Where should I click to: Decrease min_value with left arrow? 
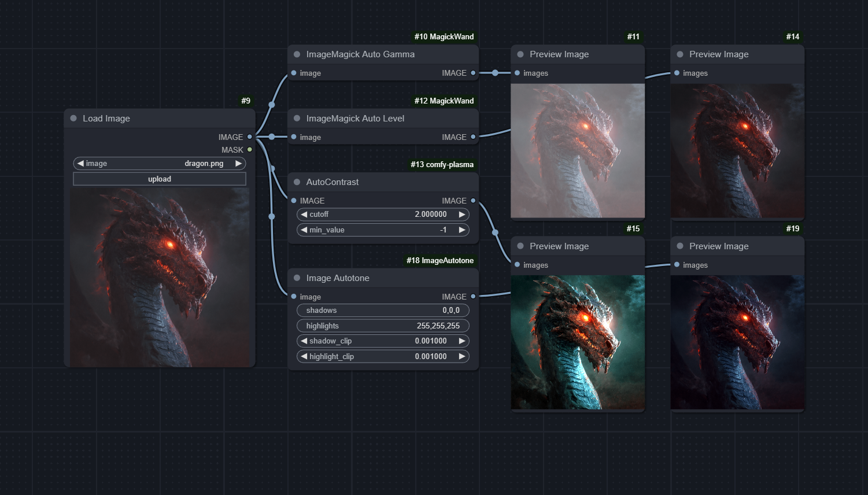click(x=304, y=230)
